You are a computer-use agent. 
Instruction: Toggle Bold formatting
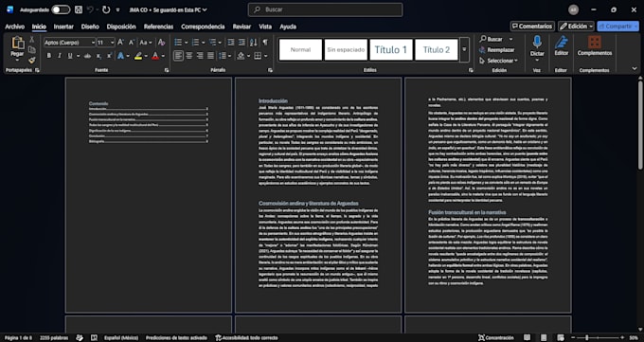point(49,56)
